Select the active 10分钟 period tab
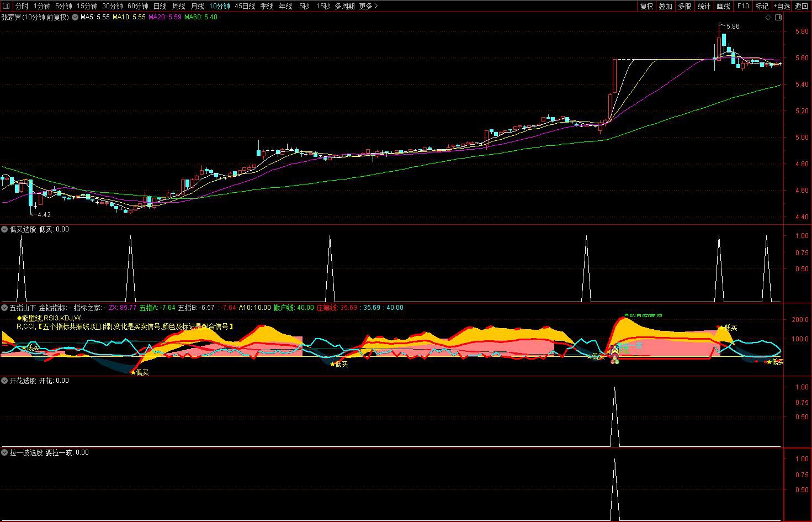This screenshot has height=522, width=812. coord(219,6)
